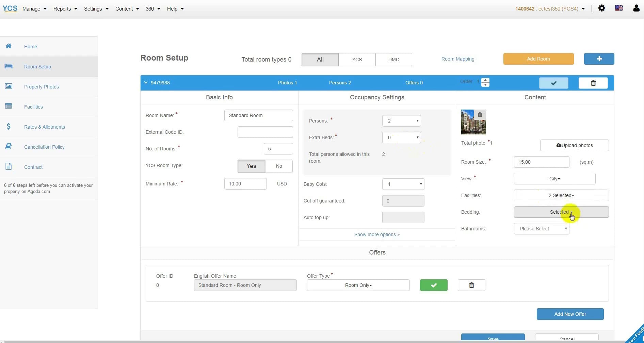Open the Facilities 2 Selected dropdown
The image size is (644, 343).
(x=561, y=195)
